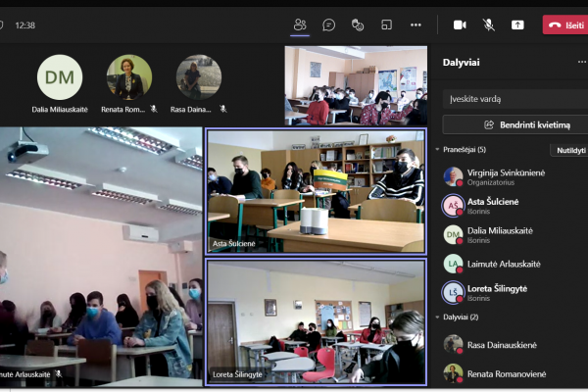
Task: Toggle the camera on or off
Action: [460, 25]
